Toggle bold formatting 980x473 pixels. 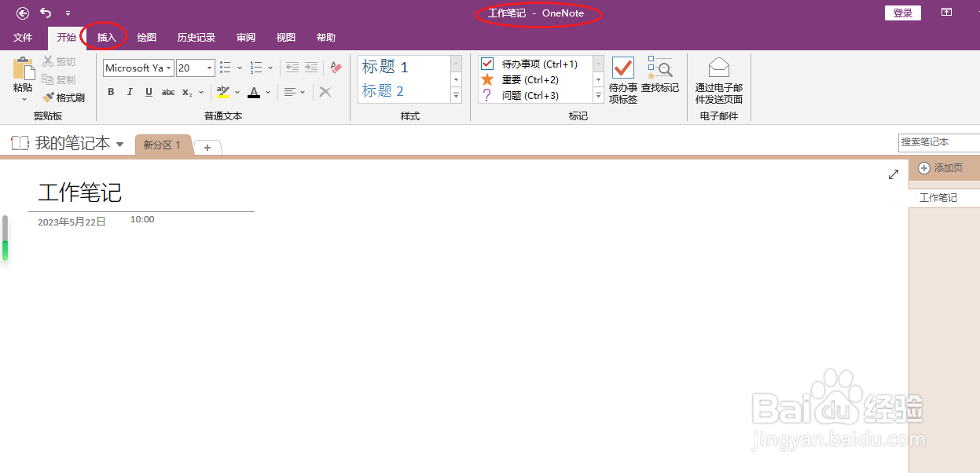tap(111, 92)
